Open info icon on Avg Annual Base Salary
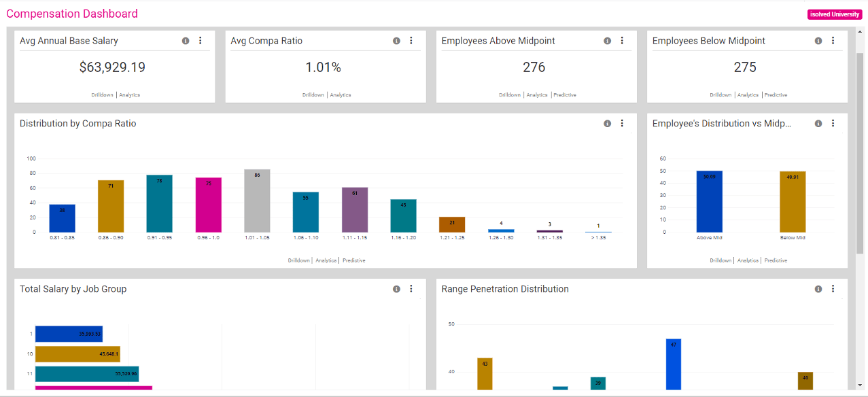 (x=186, y=41)
